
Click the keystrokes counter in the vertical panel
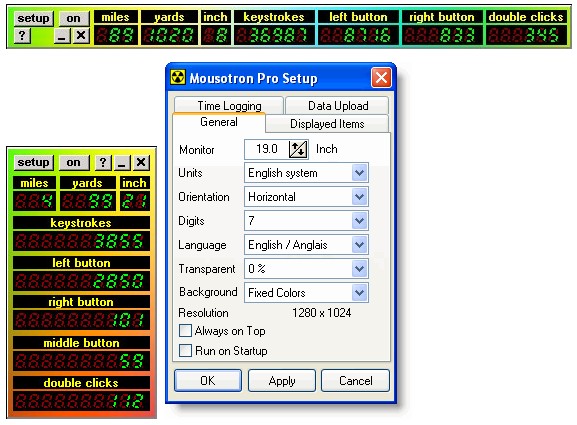click(81, 241)
